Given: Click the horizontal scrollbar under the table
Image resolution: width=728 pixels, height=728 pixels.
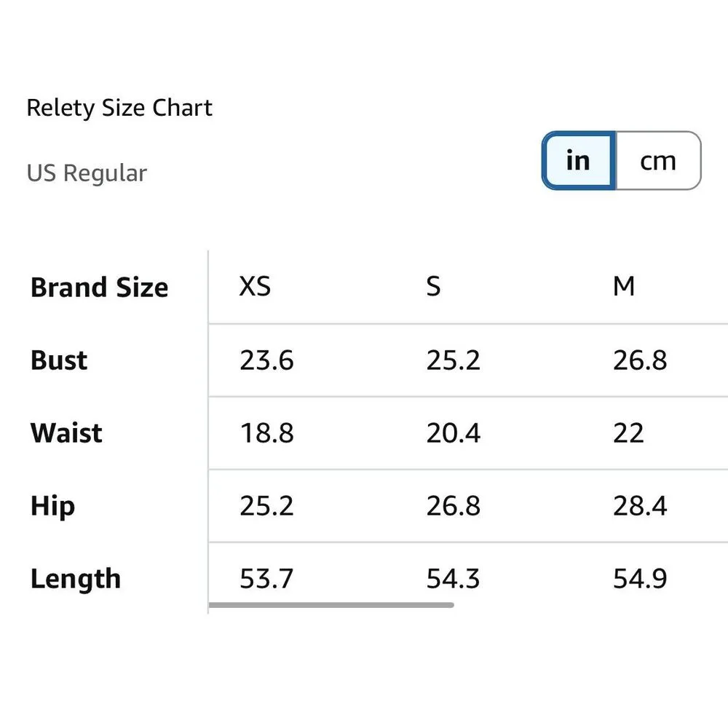Looking at the screenshot, I should pyautogui.click(x=331, y=605).
